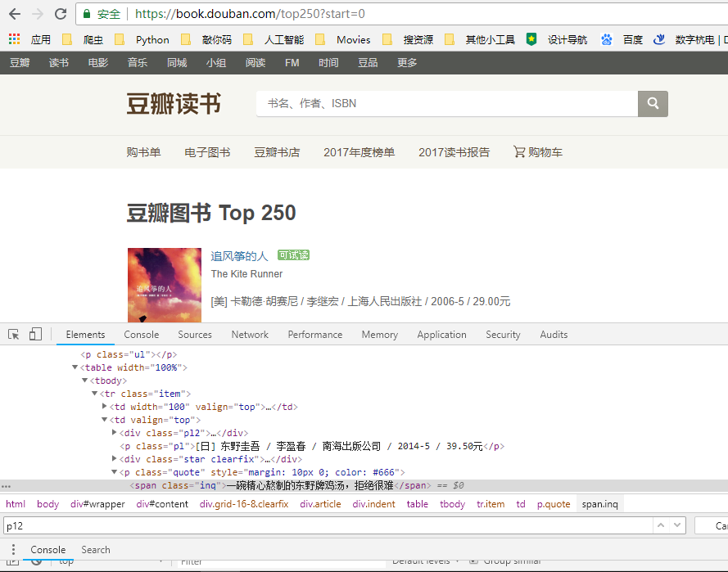Image resolution: width=728 pixels, height=572 pixels.
Task: Open 电影 in Douban top navigation
Action: point(98,63)
